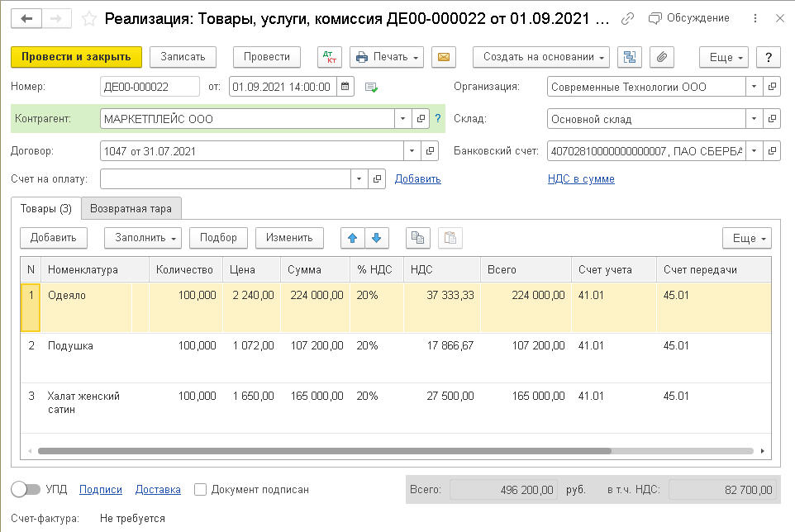
Task: Select the Товары (3) tab
Action: [46, 208]
